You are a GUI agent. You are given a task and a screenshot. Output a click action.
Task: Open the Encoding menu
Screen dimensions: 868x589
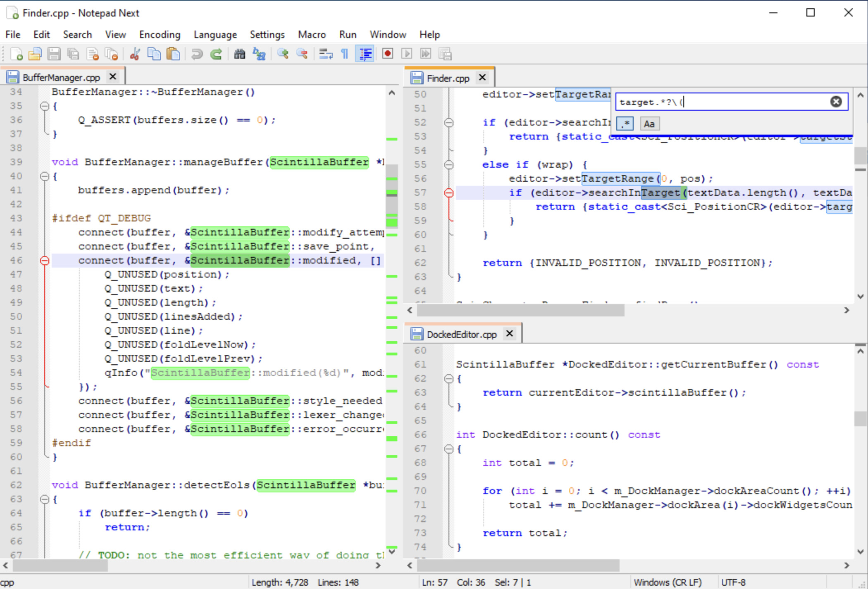[160, 35]
